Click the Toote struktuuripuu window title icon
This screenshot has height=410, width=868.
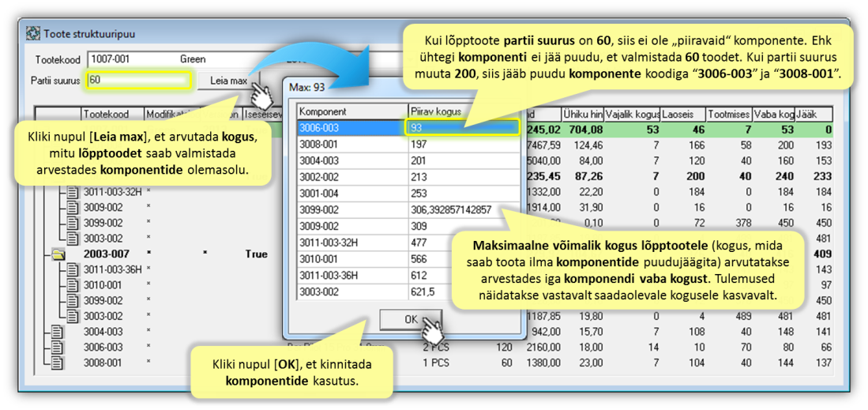(32, 34)
